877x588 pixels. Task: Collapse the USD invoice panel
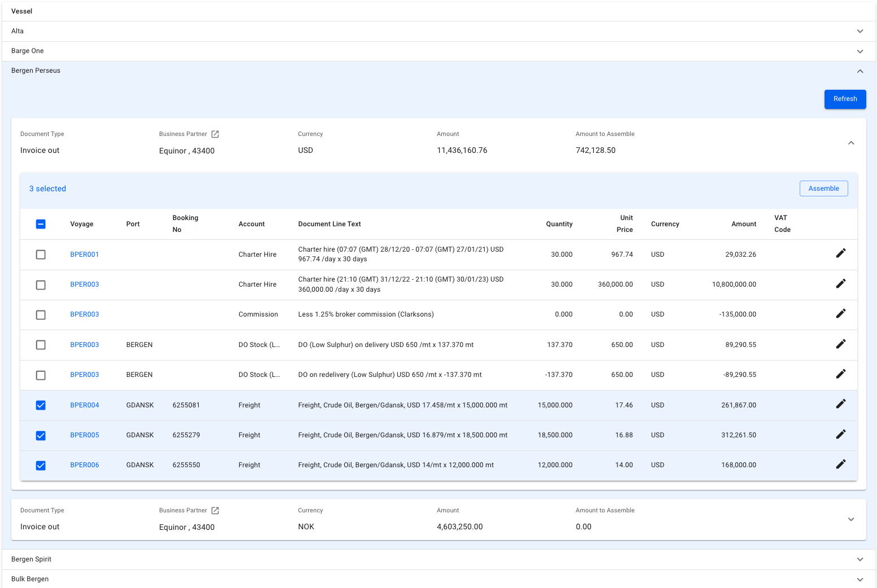click(850, 143)
